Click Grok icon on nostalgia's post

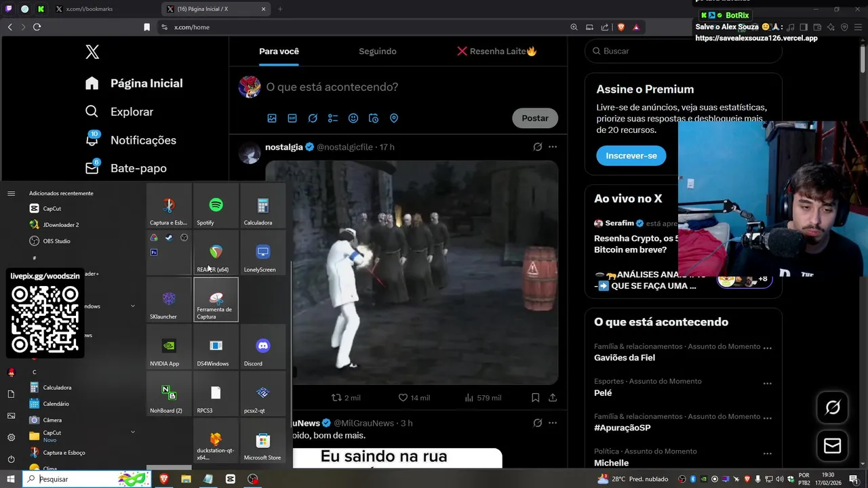point(538,147)
